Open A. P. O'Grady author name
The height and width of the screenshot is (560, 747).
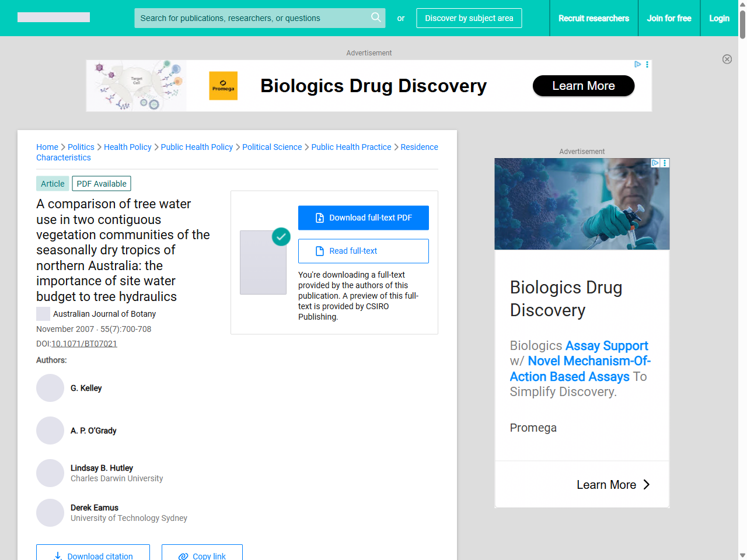tap(93, 430)
